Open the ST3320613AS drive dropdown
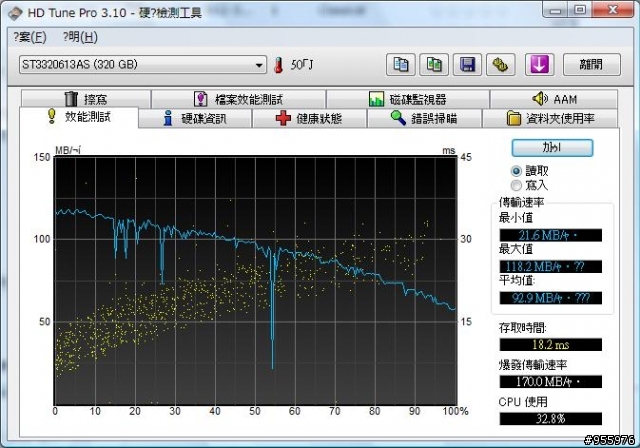The image size is (640, 448). click(x=142, y=65)
